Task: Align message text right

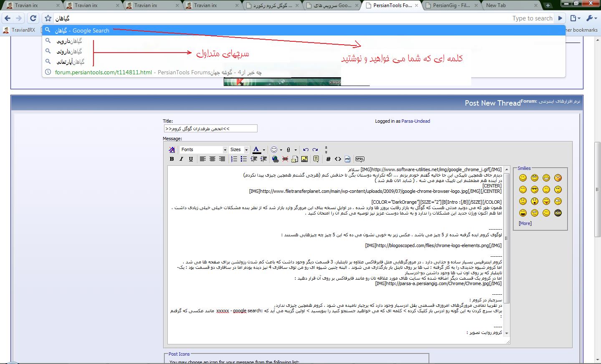Action: (222, 159)
